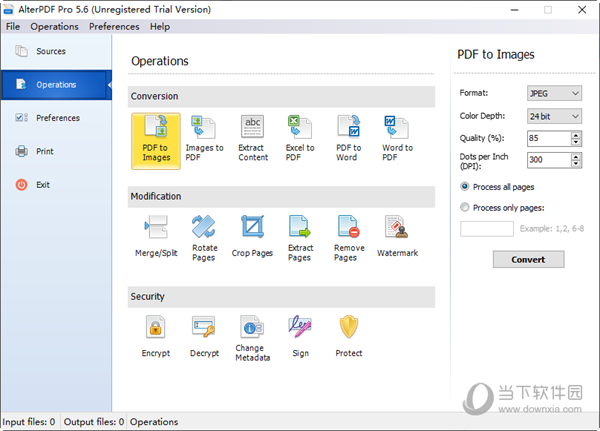
Task: Select Process only pages radio button
Action: click(465, 207)
